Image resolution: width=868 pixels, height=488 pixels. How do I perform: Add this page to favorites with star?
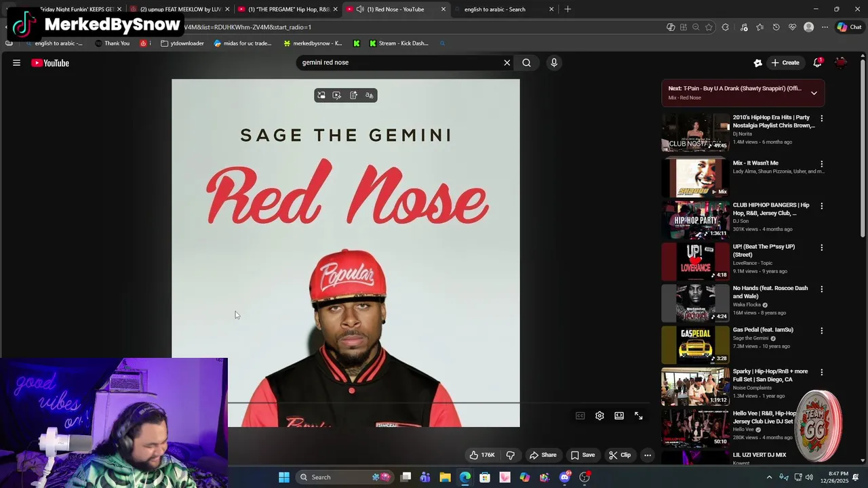pyautogui.click(x=709, y=27)
